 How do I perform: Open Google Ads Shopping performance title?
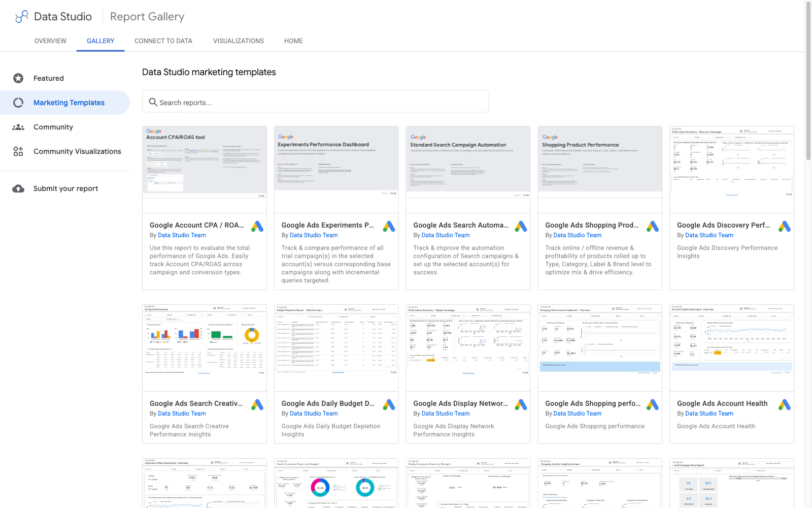593,403
